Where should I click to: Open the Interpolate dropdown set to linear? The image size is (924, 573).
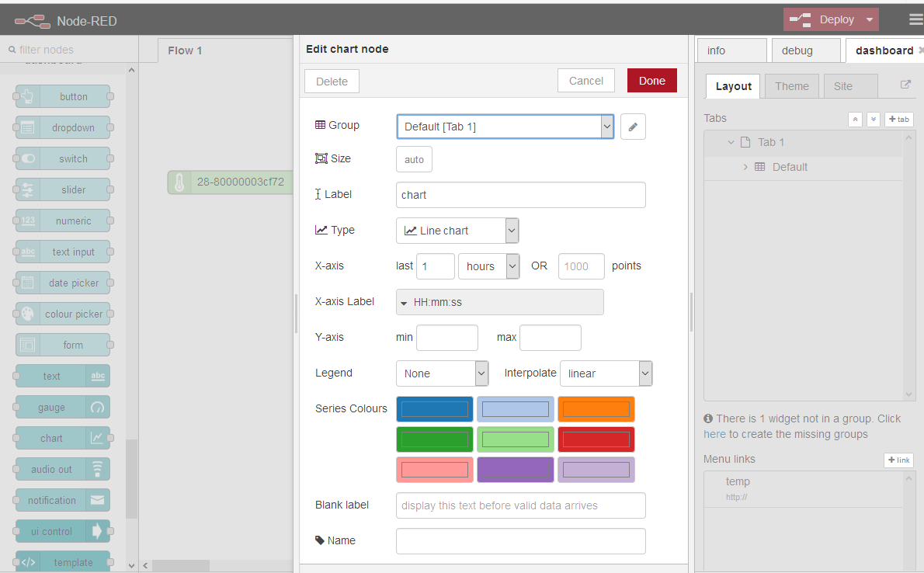click(606, 373)
